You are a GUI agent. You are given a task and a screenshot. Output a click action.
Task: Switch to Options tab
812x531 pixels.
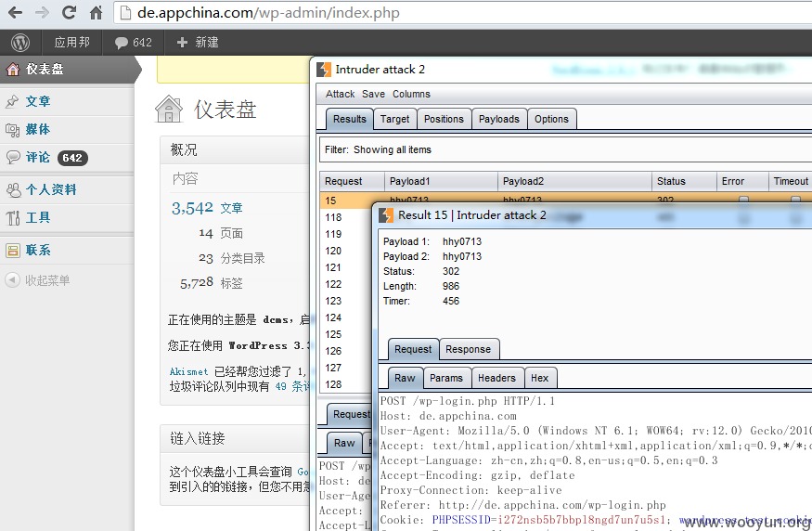(551, 119)
